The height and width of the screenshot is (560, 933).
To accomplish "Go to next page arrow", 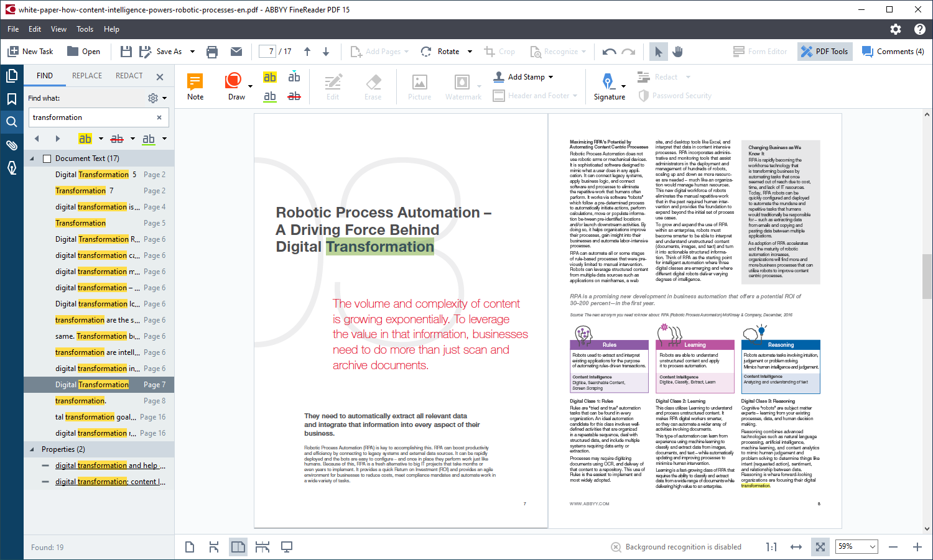I will (x=326, y=52).
